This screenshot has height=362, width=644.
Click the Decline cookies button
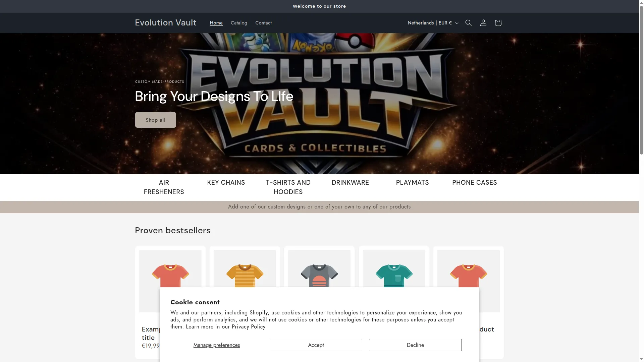[415, 345]
